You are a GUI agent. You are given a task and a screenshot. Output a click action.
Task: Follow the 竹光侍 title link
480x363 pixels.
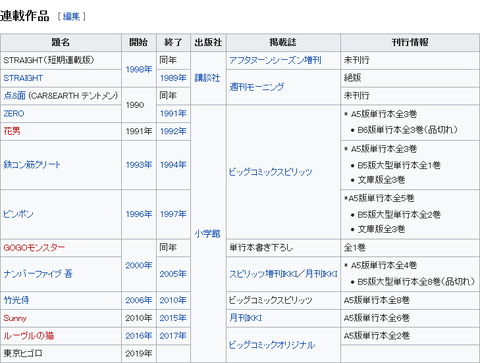(16, 300)
